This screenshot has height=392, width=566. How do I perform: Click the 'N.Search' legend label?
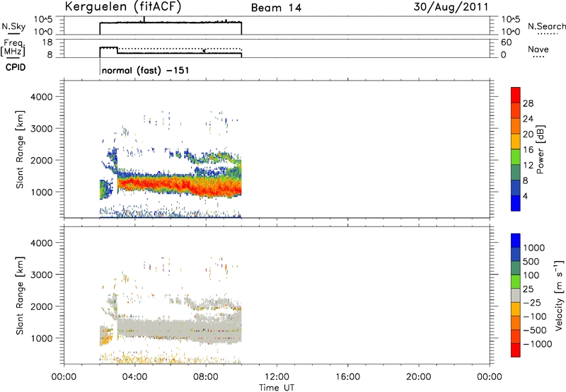tap(546, 26)
